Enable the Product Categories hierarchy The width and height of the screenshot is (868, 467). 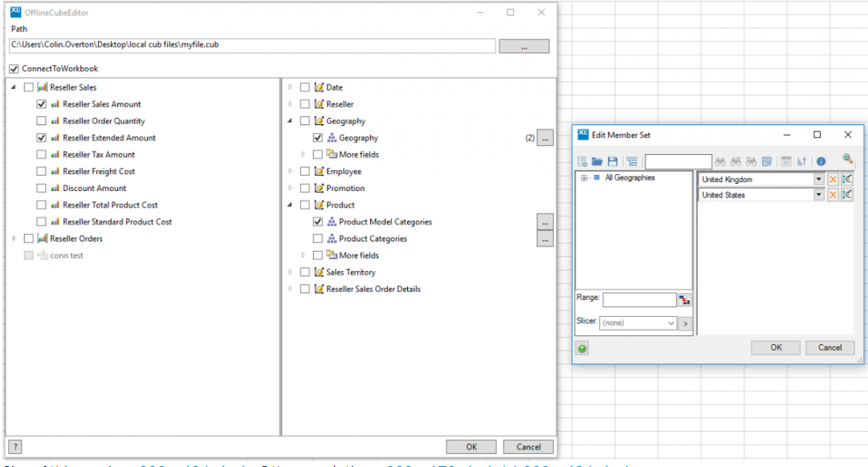318,238
